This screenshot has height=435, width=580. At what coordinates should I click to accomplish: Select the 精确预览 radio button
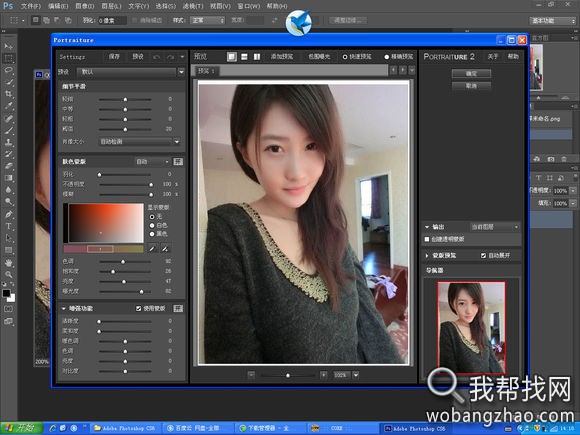pyautogui.click(x=387, y=57)
